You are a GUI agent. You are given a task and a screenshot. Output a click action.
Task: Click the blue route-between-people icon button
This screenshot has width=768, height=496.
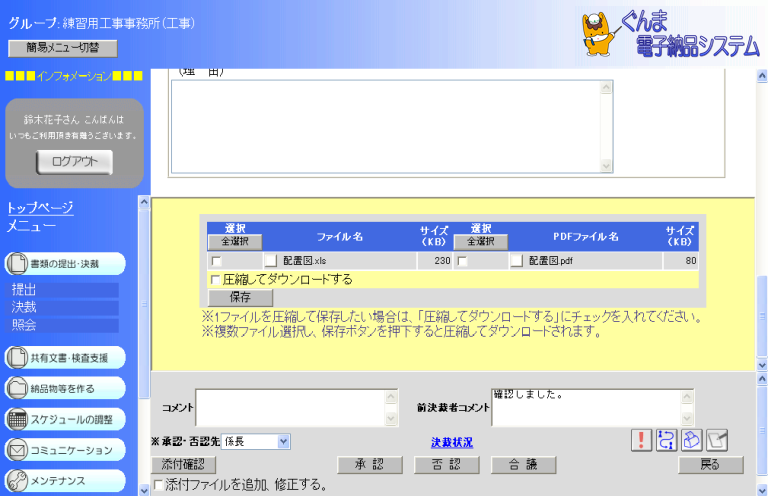click(666, 440)
